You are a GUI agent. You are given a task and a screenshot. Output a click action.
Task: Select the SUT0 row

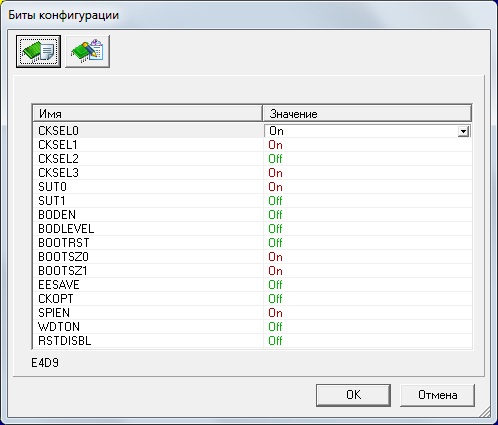pyautogui.click(x=252, y=187)
